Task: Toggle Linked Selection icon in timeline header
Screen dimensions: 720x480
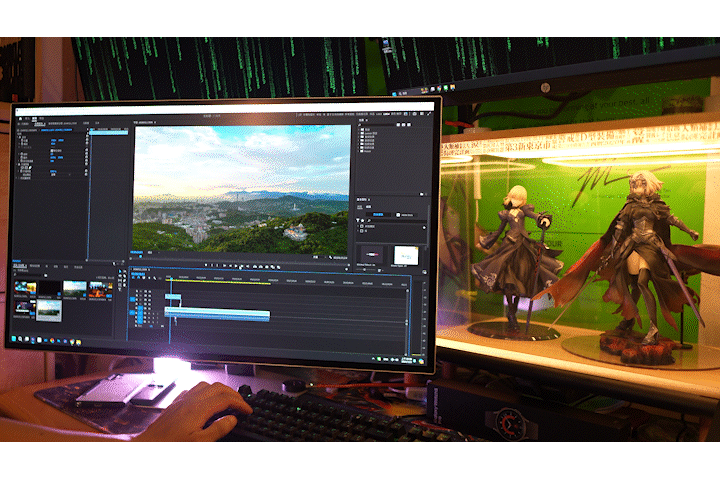Action: coord(144,278)
